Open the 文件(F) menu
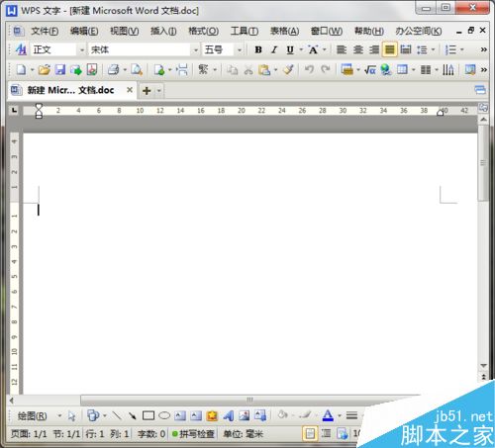 point(45,31)
